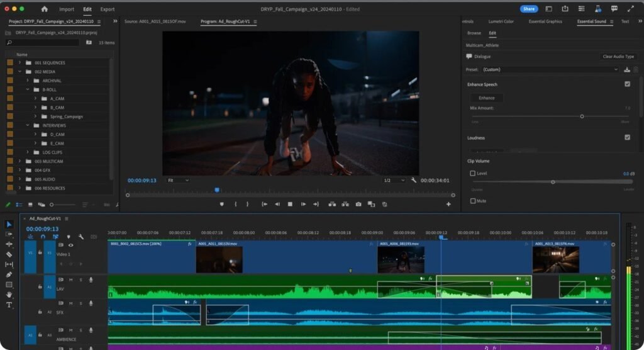Expand the A_CAM bin
The height and width of the screenshot is (350, 644).
tap(35, 99)
